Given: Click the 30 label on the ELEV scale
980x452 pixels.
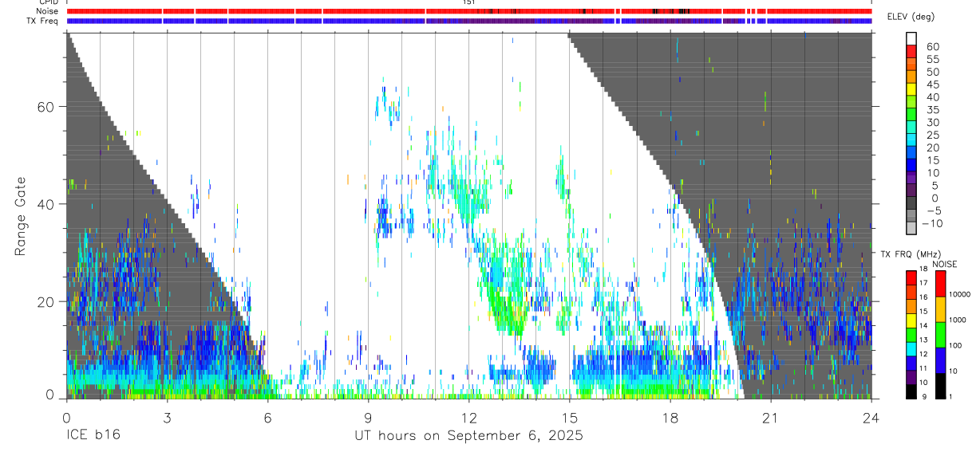Looking at the screenshot, I should click(932, 122).
